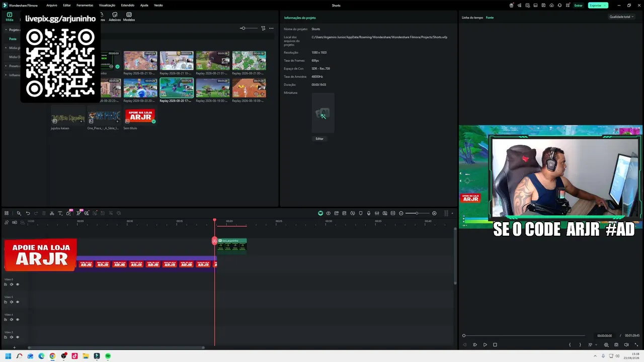The width and height of the screenshot is (644, 362).
Task: Open File Explorer from the taskbar
Action: click(x=86, y=356)
